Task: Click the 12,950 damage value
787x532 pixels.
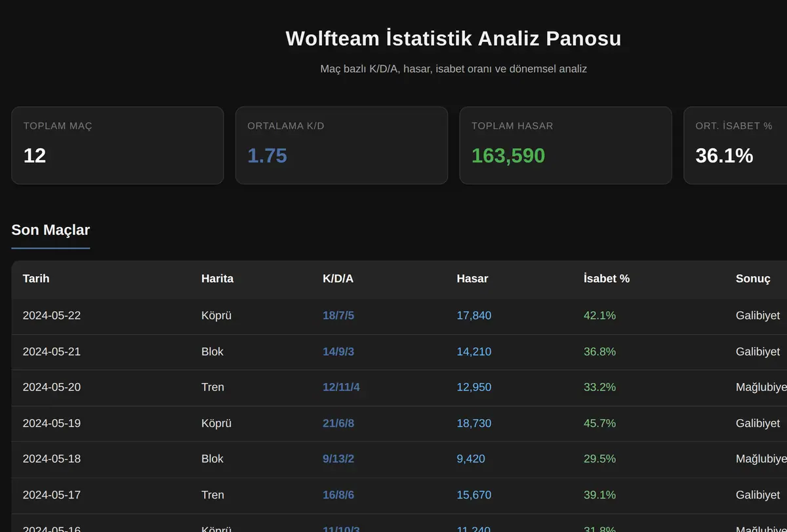Action: coord(474,387)
